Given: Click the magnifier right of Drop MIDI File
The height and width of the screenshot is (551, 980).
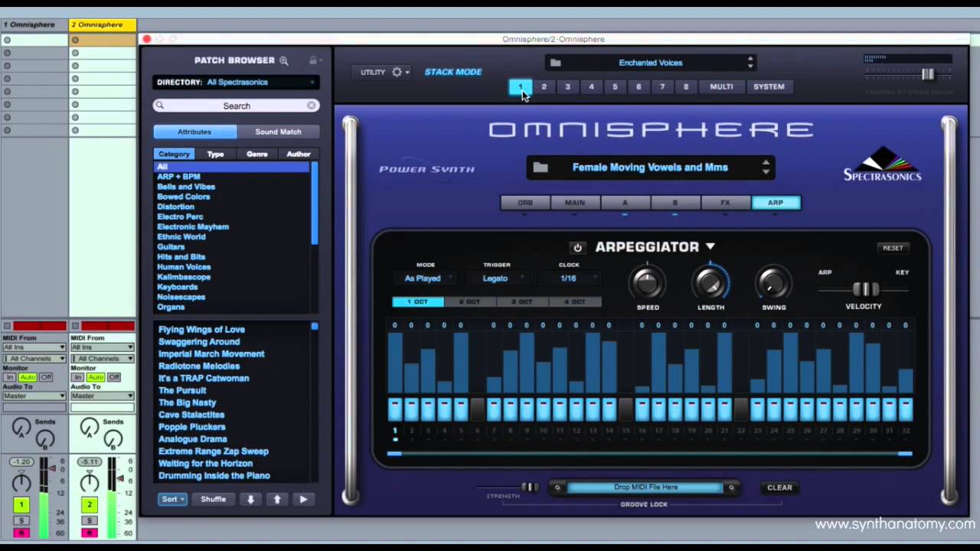Looking at the screenshot, I should coord(731,487).
